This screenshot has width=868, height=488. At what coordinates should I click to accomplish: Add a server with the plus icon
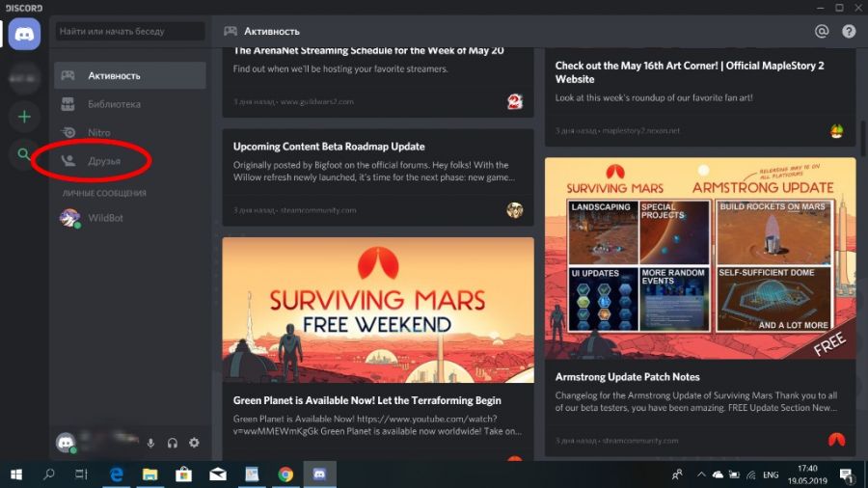pyautogui.click(x=24, y=117)
